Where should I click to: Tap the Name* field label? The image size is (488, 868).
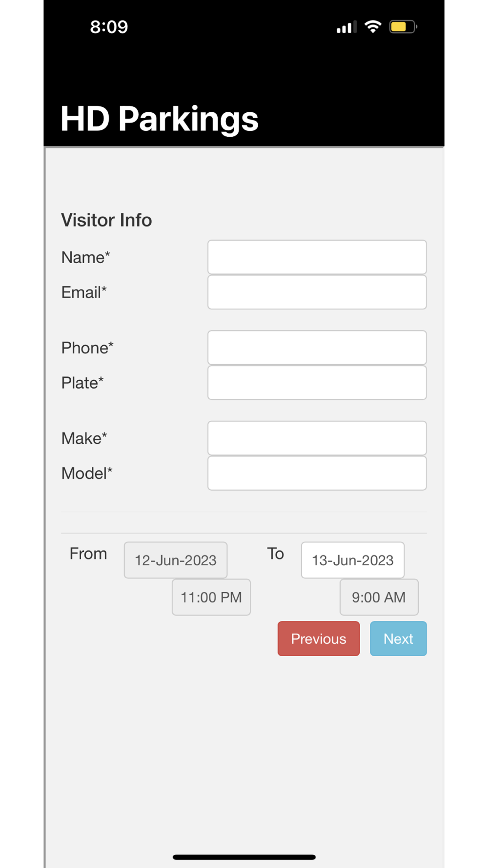(86, 257)
